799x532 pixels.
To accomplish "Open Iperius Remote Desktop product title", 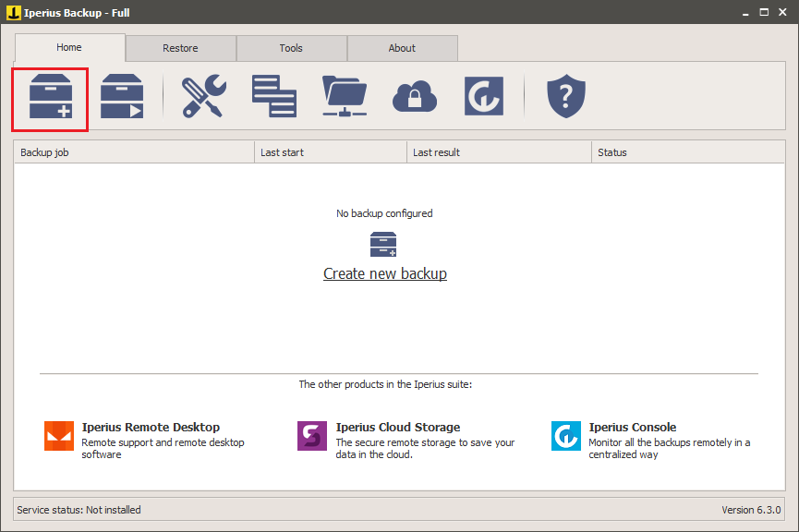I will click(x=151, y=427).
